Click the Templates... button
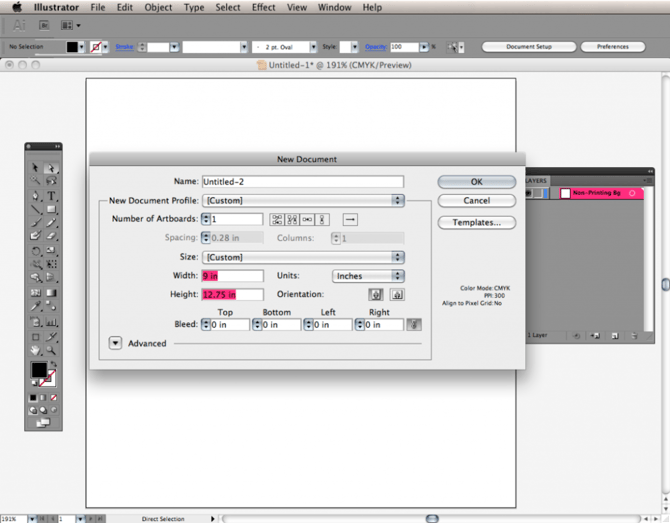Screen dimensions: 670x523 (476, 222)
